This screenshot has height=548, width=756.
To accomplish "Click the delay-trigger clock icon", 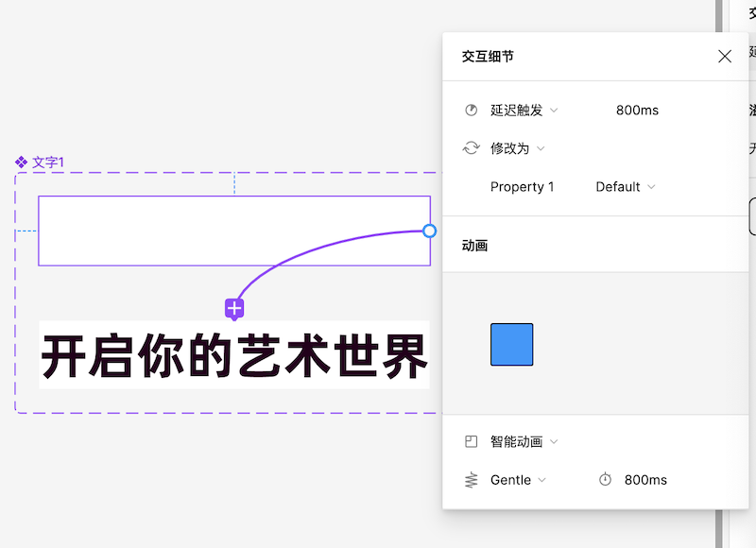I will [471, 110].
